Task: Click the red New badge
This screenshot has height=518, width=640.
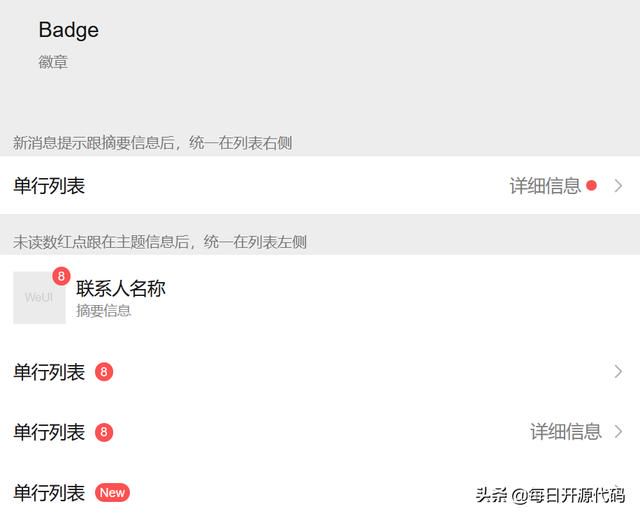Action: click(112, 493)
